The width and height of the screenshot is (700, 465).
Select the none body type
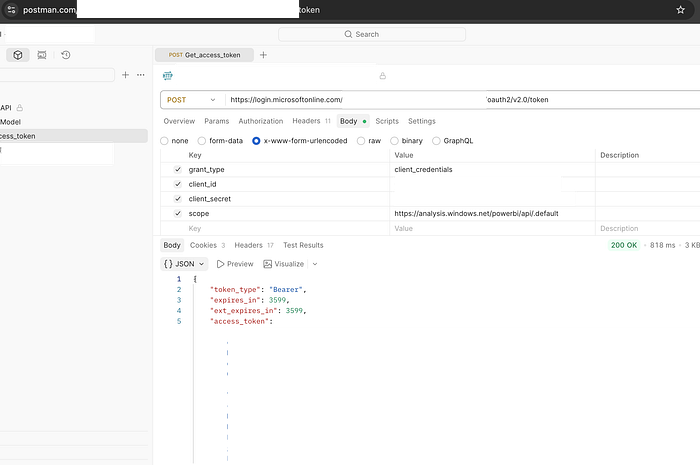[164, 141]
